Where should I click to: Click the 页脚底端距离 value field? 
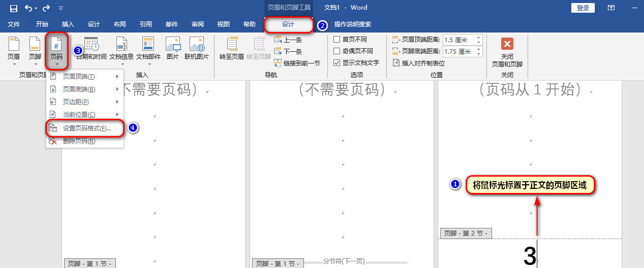click(458, 51)
